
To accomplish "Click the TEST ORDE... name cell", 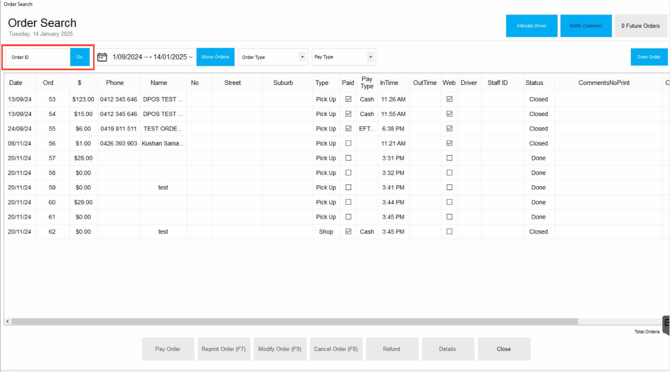I will 162,129.
